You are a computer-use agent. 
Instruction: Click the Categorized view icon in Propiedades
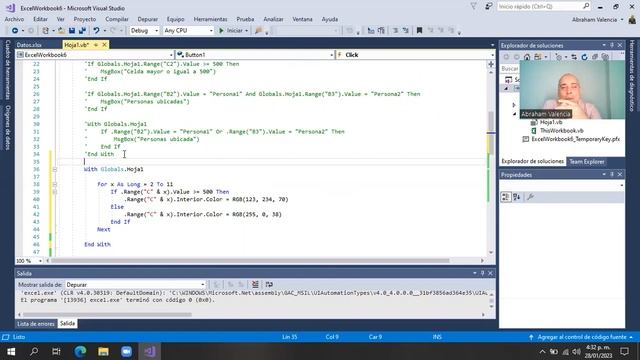(506, 197)
